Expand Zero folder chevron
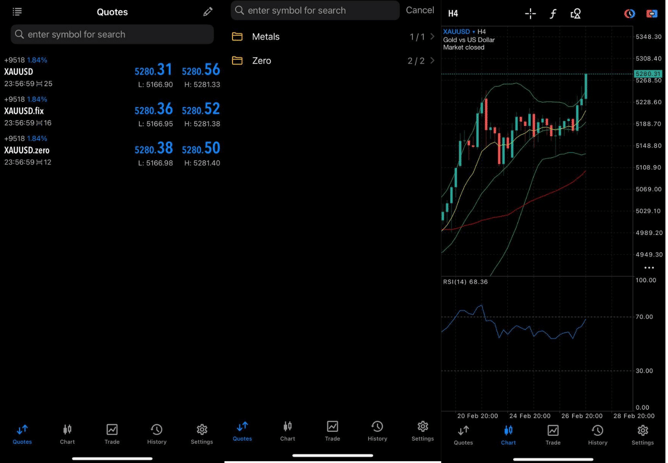Screen dimensions: 668x463 point(432,60)
